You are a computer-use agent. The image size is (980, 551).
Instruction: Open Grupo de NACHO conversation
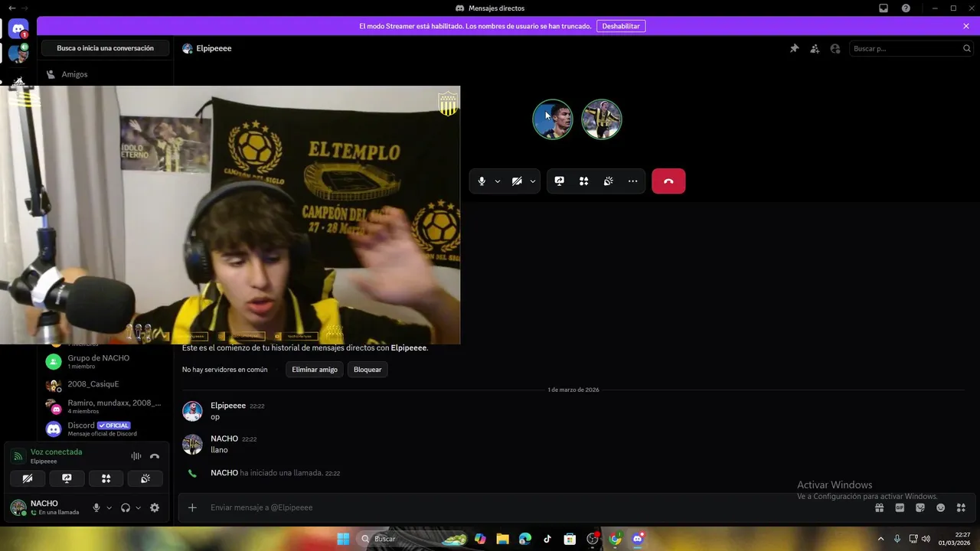tap(105, 361)
